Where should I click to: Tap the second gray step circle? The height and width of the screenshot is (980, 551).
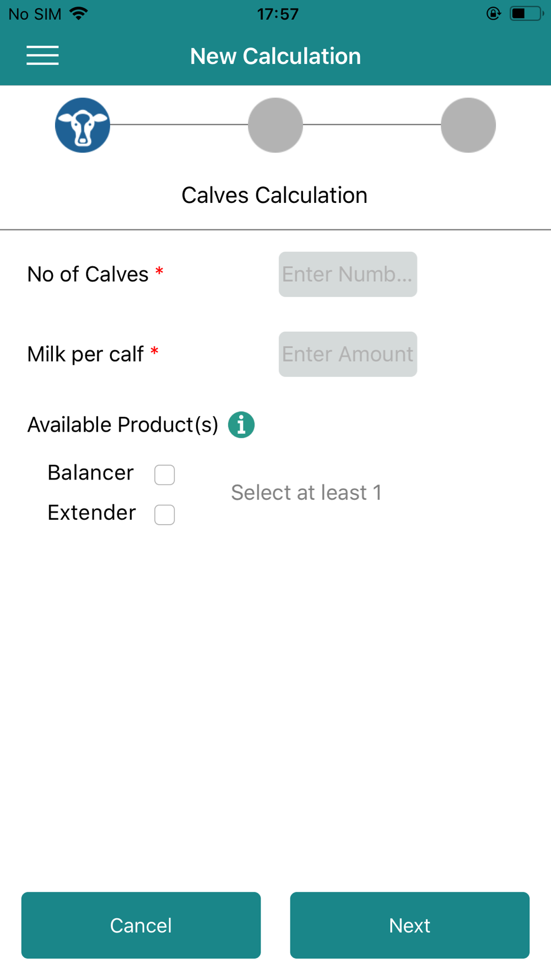tap(275, 125)
